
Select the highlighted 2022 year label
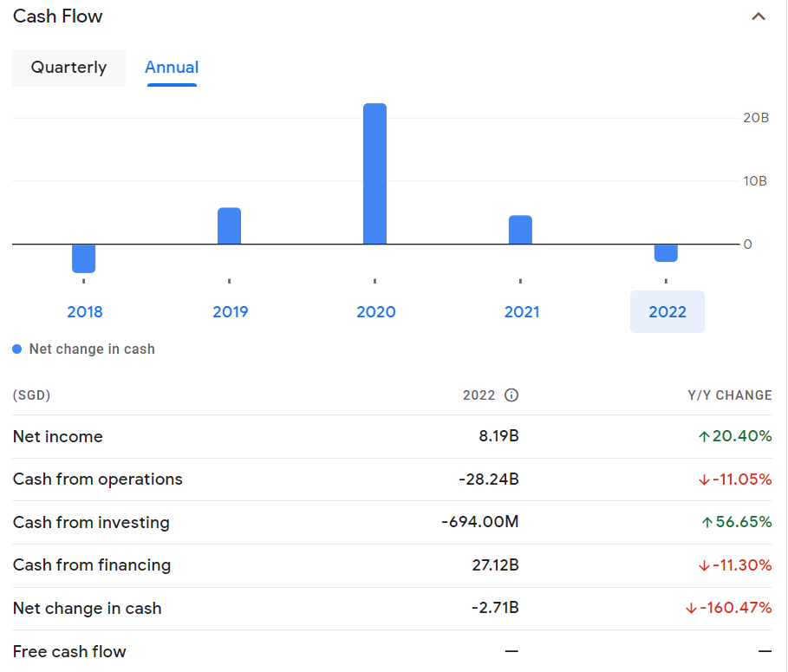[x=668, y=311]
